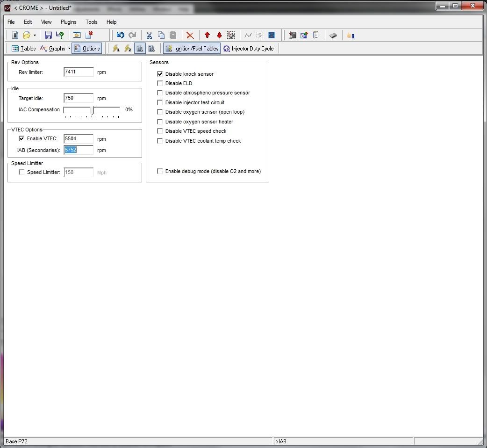Image resolution: width=487 pixels, height=448 pixels.
Task: Switch to the Graphs view
Action: (52, 49)
